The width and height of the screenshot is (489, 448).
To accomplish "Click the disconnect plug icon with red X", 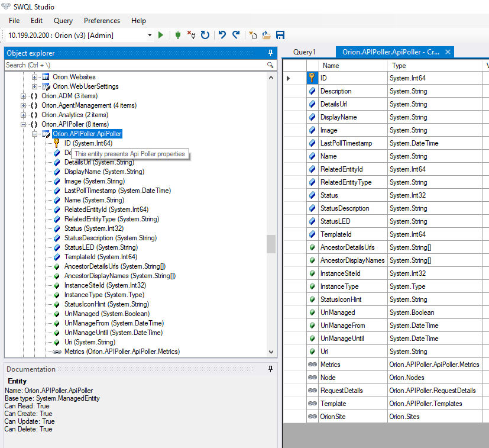I will coord(191,35).
